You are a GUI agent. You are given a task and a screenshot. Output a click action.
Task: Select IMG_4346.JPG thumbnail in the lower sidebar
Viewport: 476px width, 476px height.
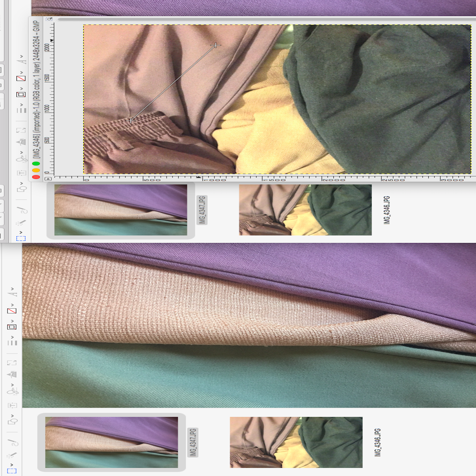pyautogui.click(x=296, y=442)
